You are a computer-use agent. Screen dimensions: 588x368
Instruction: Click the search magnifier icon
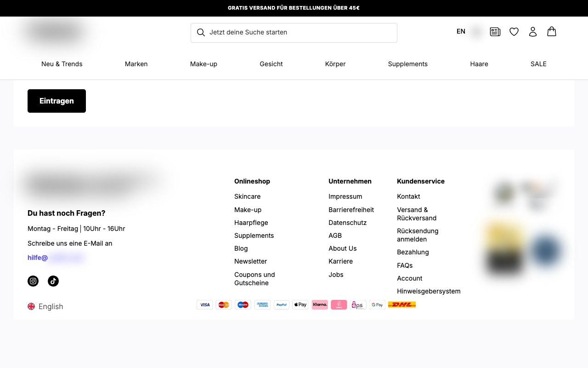coord(201,32)
